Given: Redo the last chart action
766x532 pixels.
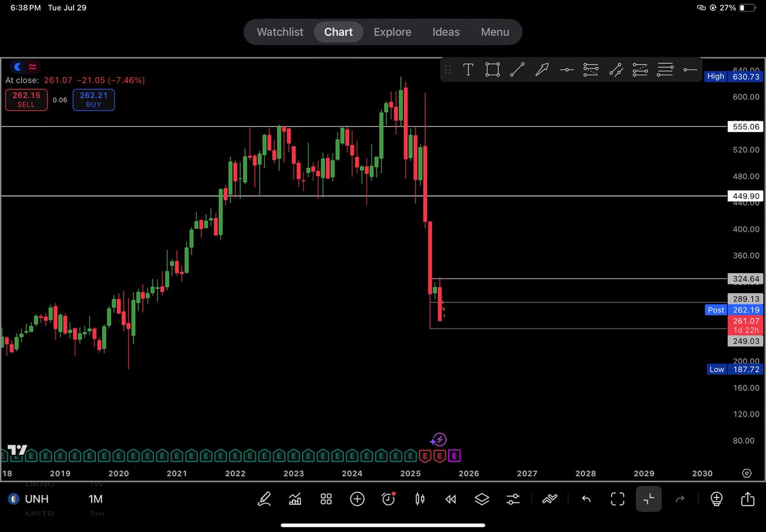Looking at the screenshot, I should tap(680, 499).
